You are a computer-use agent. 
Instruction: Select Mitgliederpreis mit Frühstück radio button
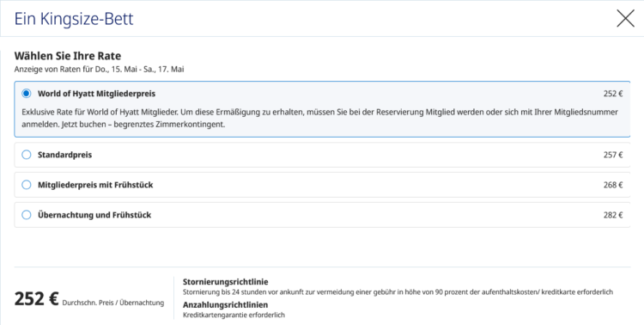27,185
